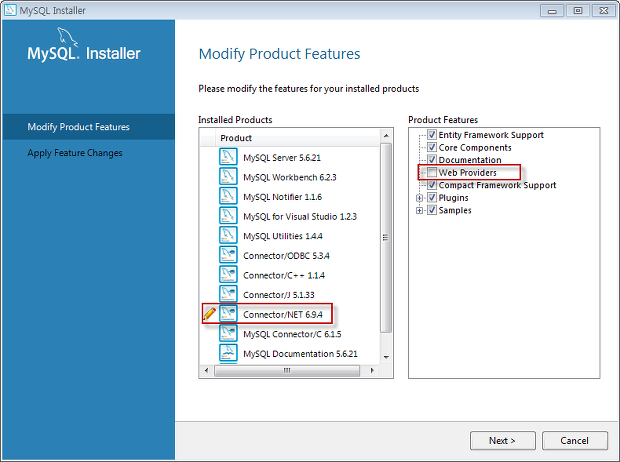Click the Samples feature label
620x462 pixels.
(455, 210)
